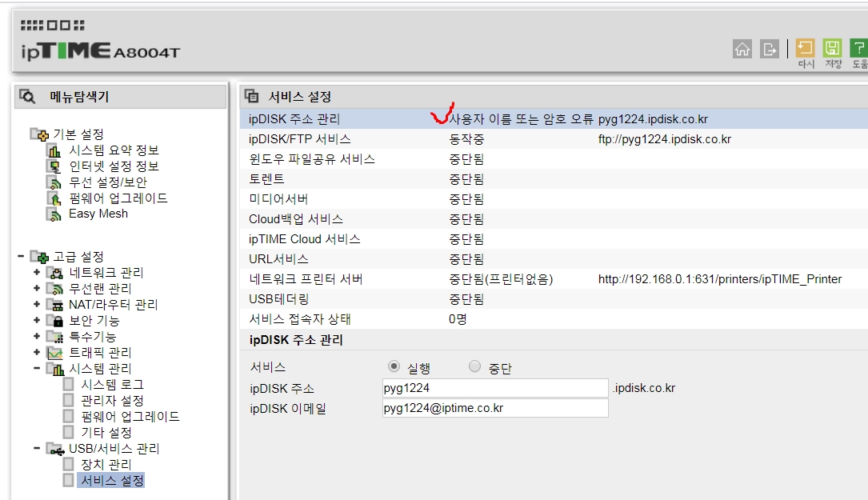Click the ipDISK 이메일 input field
868x500 pixels.
(x=495, y=408)
